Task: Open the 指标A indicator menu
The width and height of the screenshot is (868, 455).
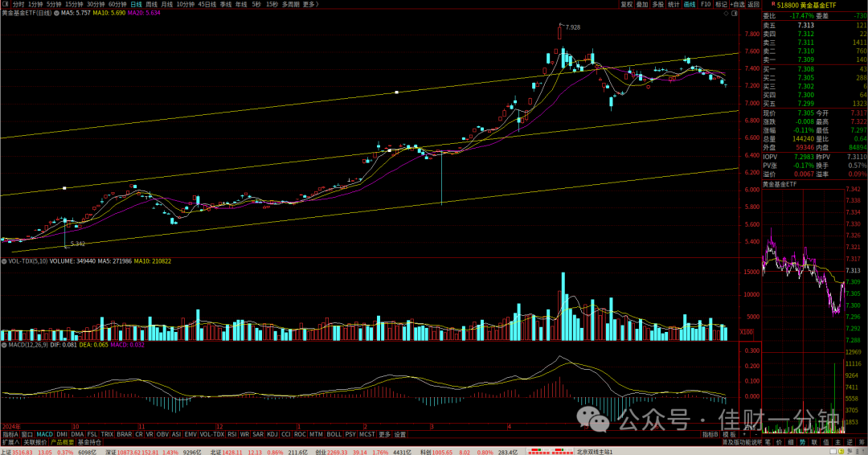Action: (10, 435)
